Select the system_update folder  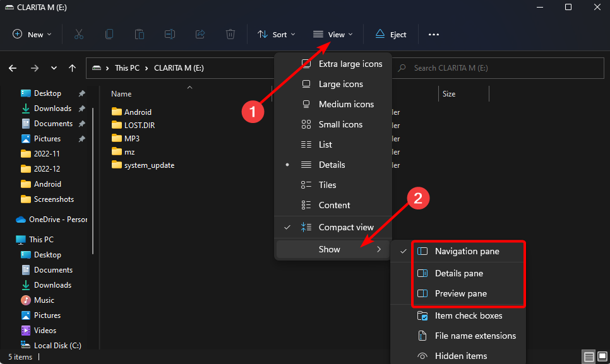coord(143,165)
